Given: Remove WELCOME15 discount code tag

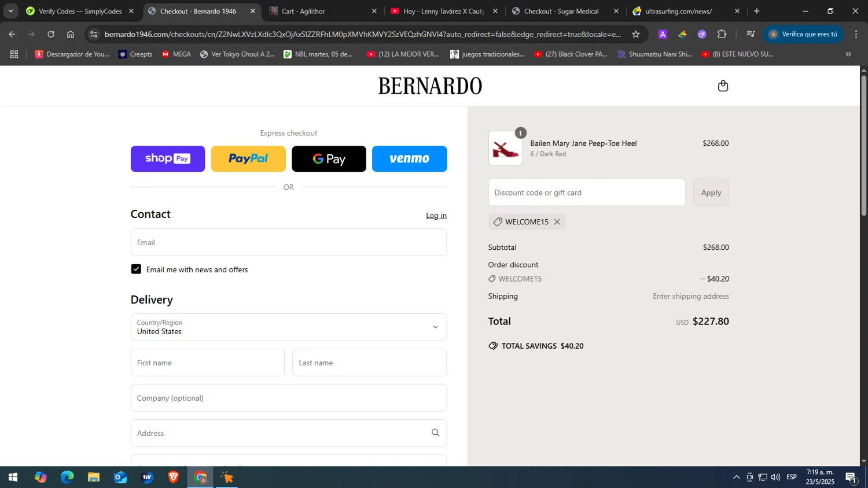Looking at the screenshot, I should point(557,222).
